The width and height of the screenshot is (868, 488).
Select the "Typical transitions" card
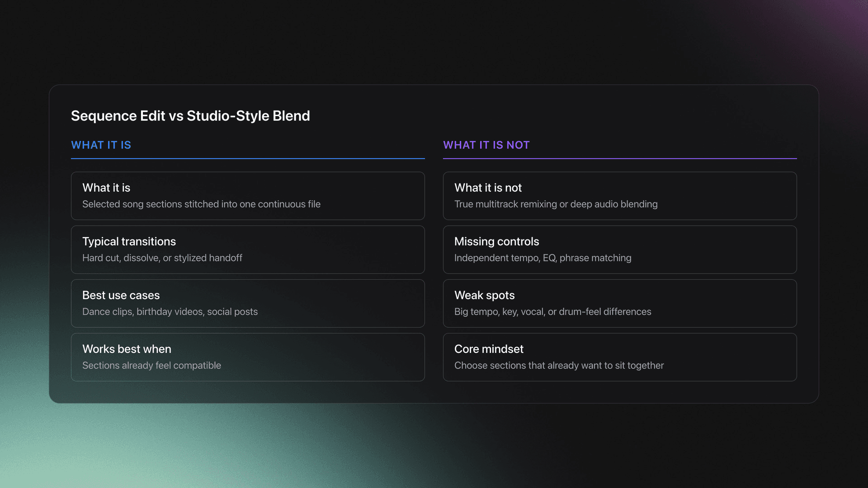tap(247, 249)
